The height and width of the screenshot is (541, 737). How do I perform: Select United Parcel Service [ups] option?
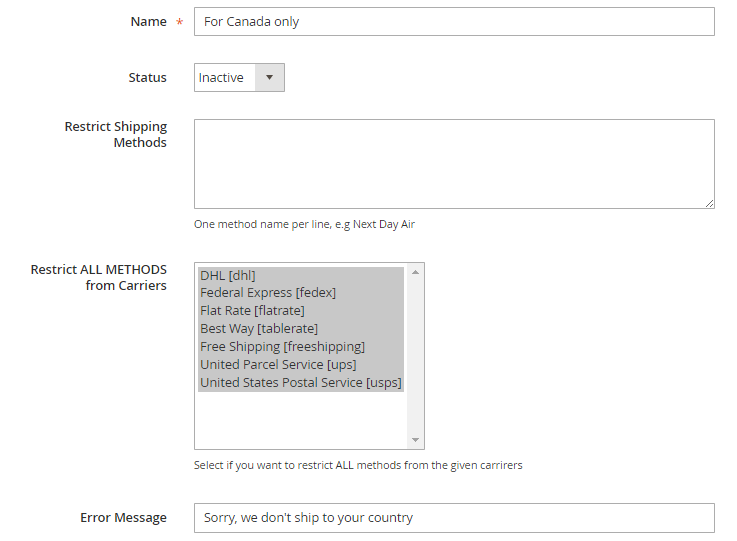301,365
